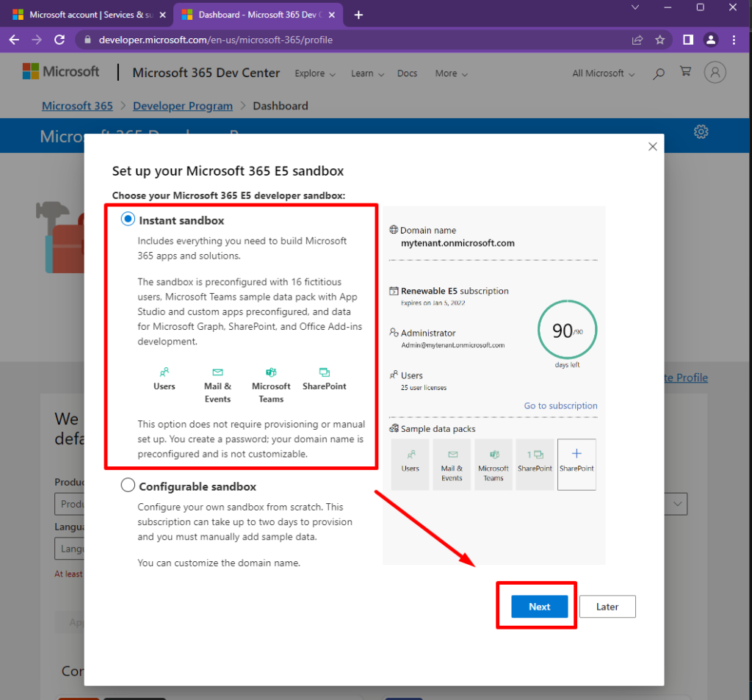Click the 90 days left progress ring
The height and width of the screenshot is (700, 752).
(568, 330)
